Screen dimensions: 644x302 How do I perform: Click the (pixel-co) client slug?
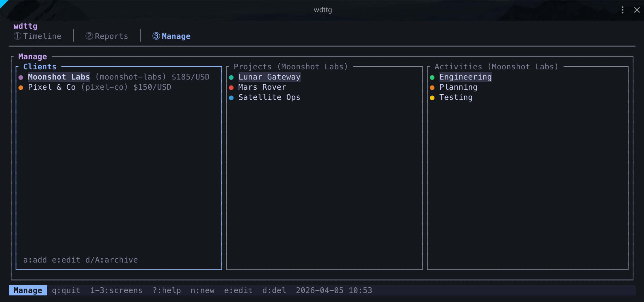tap(104, 87)
